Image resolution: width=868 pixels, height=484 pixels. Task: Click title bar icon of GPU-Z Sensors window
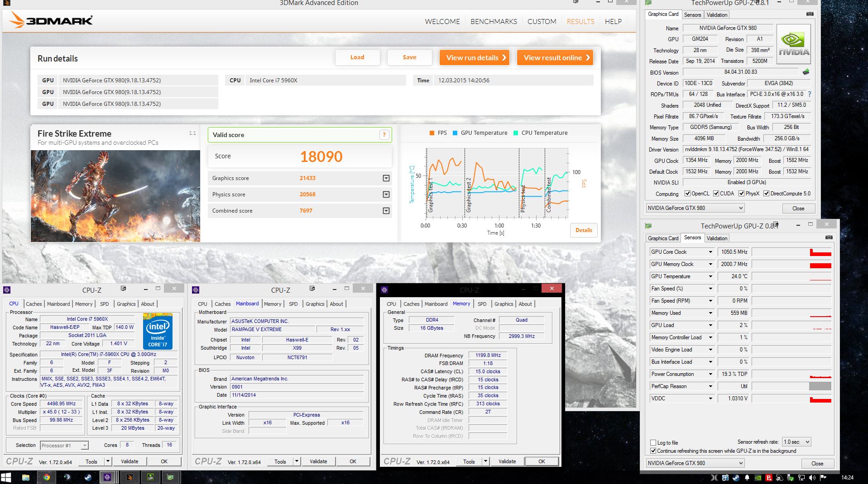coord(648,225)
